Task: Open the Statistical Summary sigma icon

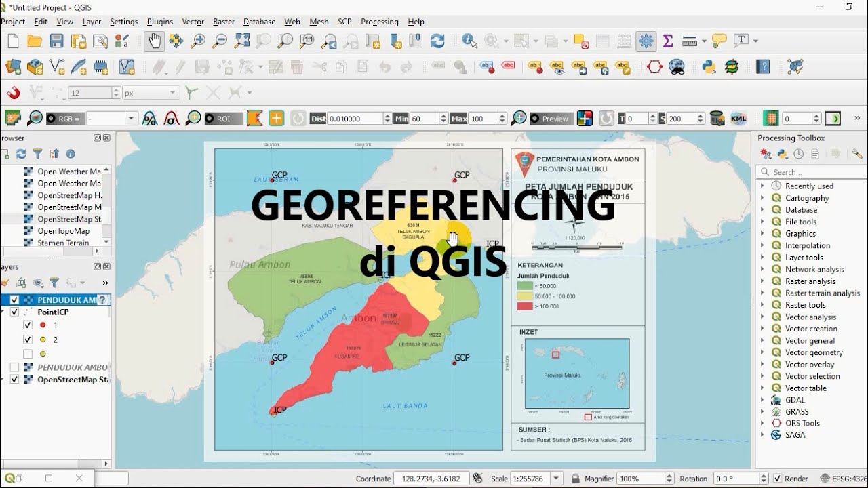Action: (668, 41)
